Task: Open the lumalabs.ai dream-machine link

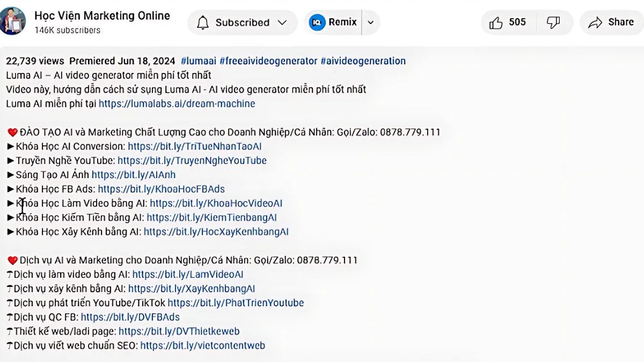Action: click(177, 104)
